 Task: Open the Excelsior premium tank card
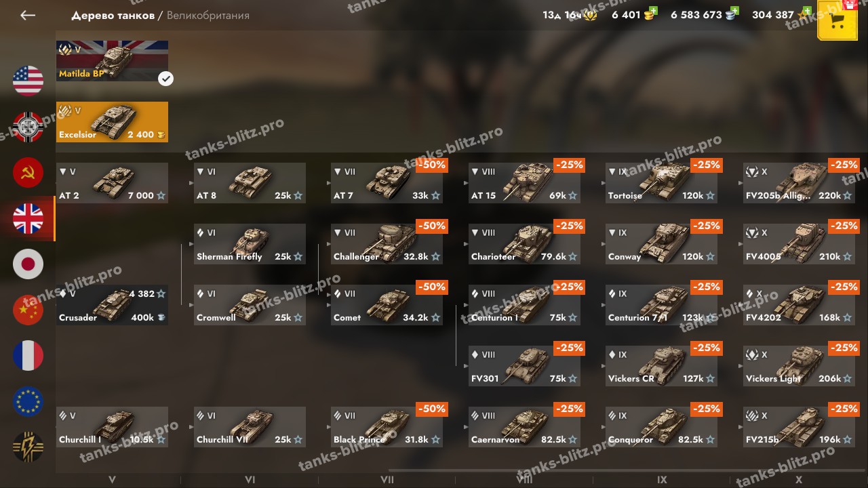[x=112, y=122]
